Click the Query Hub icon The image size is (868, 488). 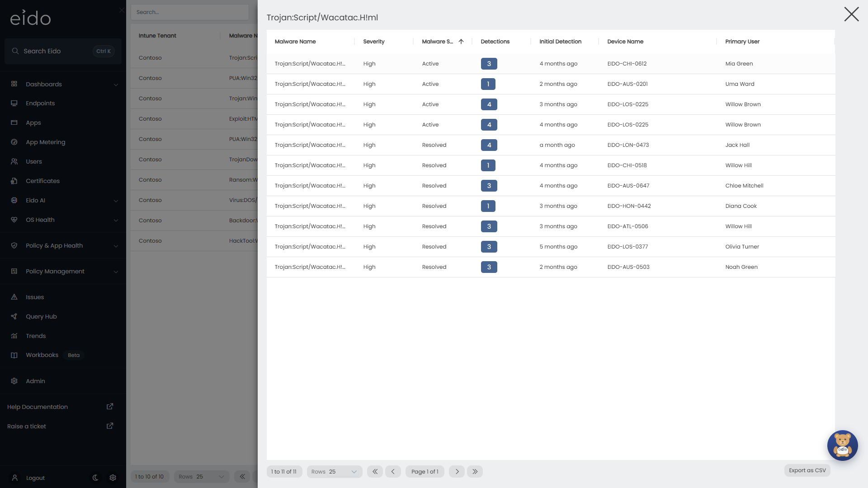(x=14, y=317)
